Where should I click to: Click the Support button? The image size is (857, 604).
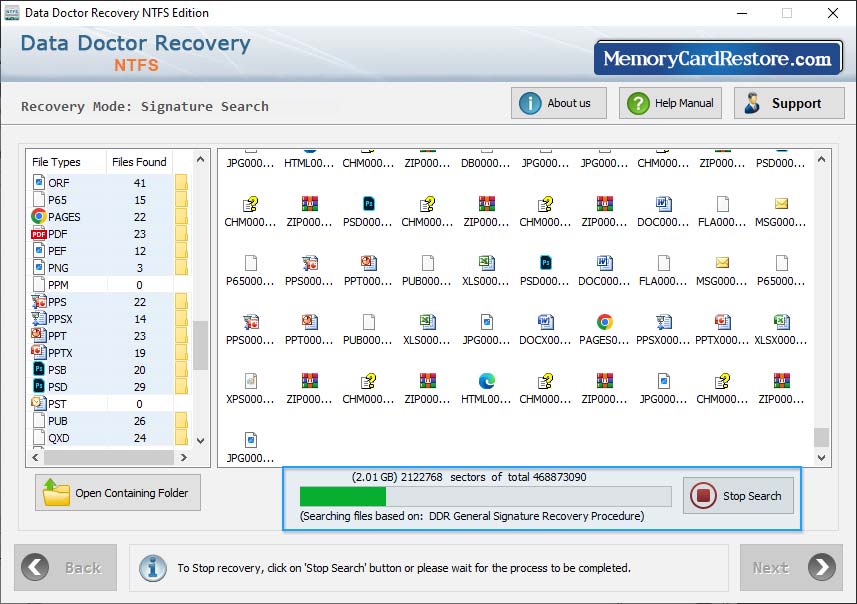789,103
